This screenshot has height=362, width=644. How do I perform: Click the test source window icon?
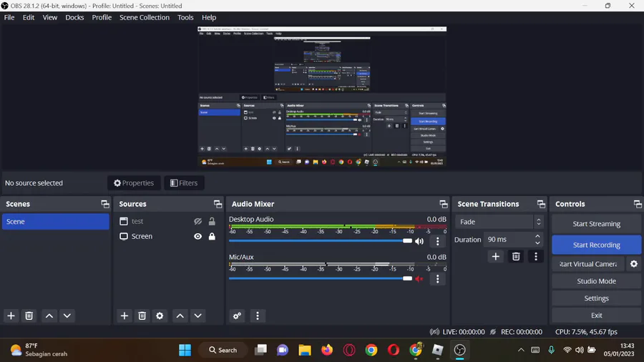[124, 221]
